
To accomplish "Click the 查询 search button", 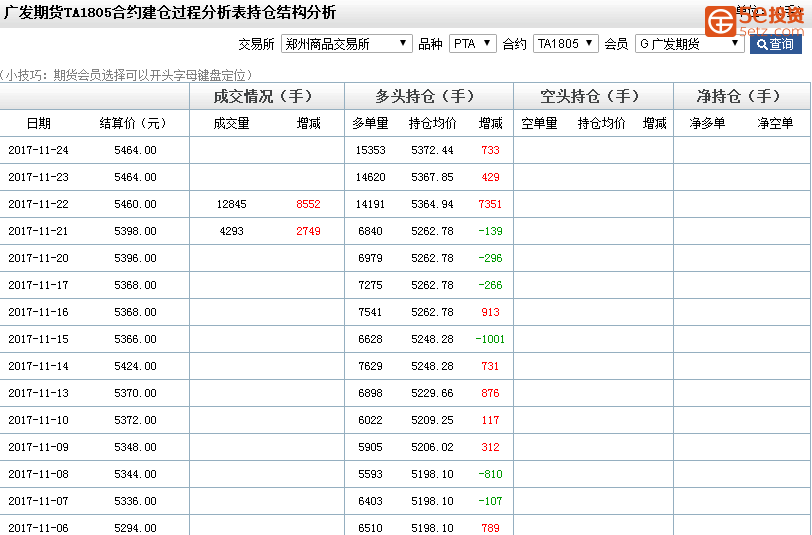I will coord(775,44).
